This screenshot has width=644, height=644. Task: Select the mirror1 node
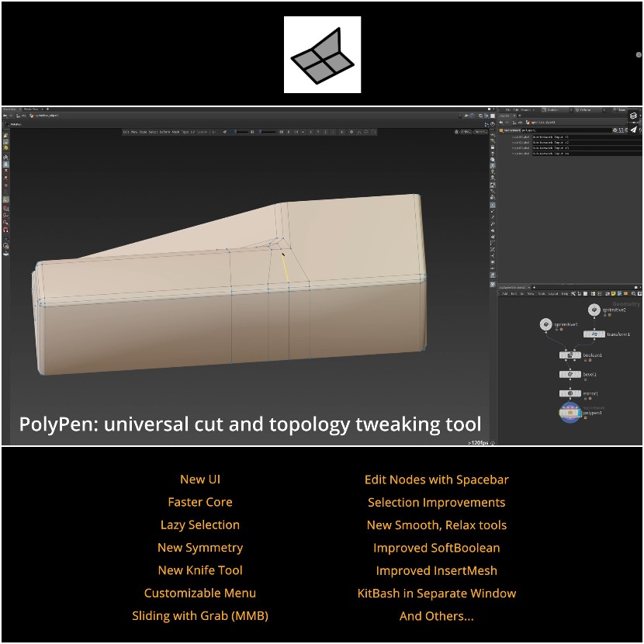click(570, 393)
